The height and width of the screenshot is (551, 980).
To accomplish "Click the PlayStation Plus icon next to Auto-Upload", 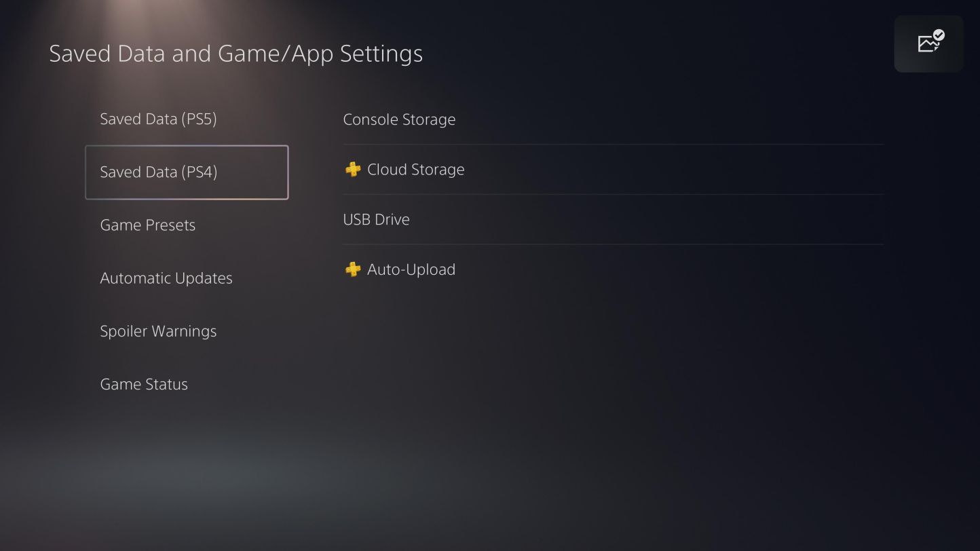I will coord(352,269).
